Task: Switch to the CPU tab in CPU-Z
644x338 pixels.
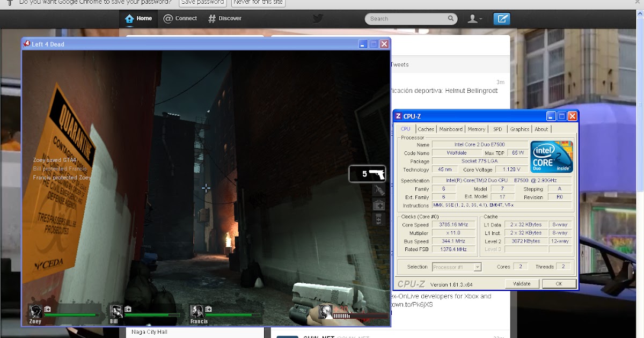Action: tap(405, 129)
